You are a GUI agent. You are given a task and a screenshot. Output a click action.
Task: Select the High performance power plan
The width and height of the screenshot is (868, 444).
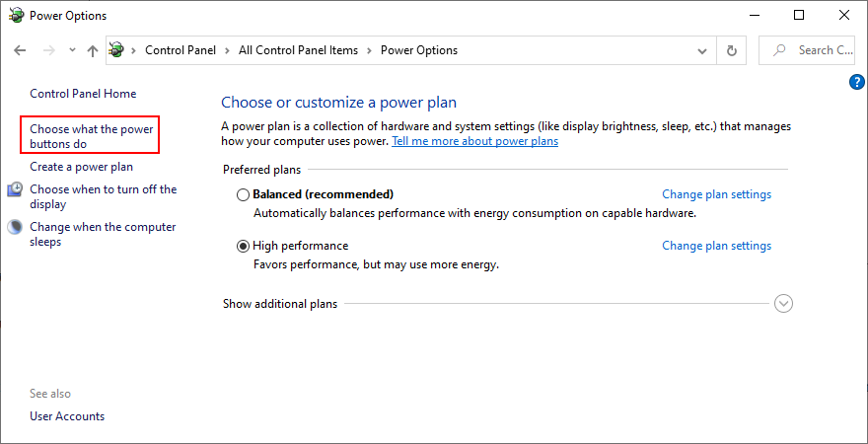[243, 246]
